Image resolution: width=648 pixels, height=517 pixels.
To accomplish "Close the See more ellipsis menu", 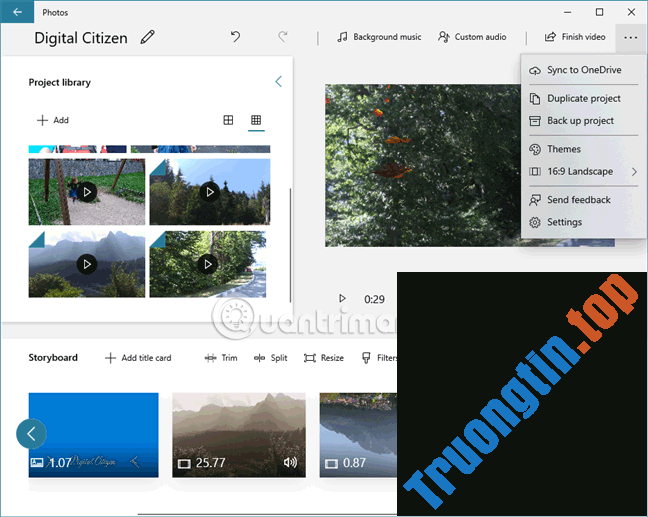I will (x=630, y=37).
